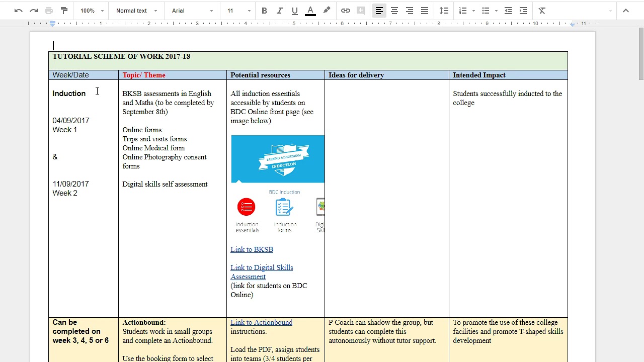Open the highlight color pen
The height and width of the screenshot is (362, 644).
click(x=327, y=11)
